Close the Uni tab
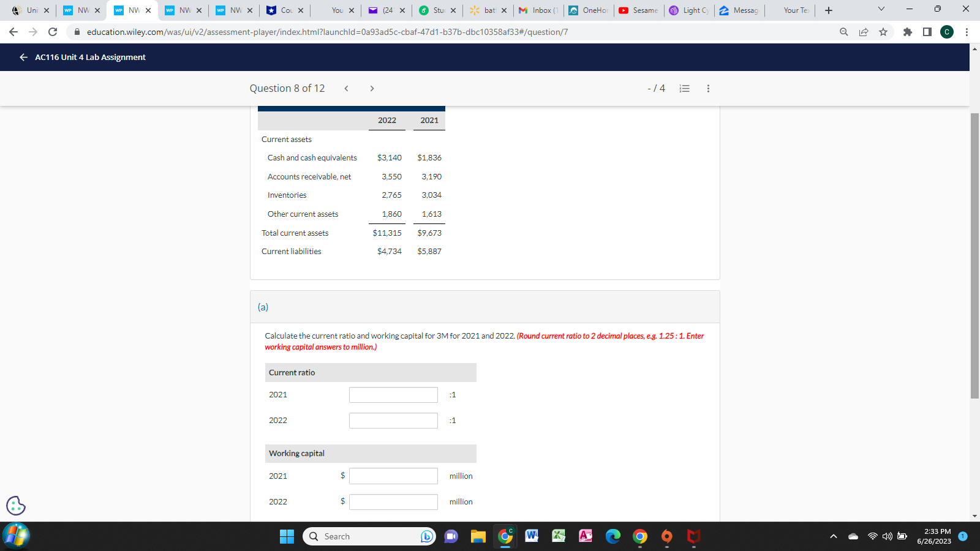The height and width of the screenshot is (551, 980). [47, 10]
